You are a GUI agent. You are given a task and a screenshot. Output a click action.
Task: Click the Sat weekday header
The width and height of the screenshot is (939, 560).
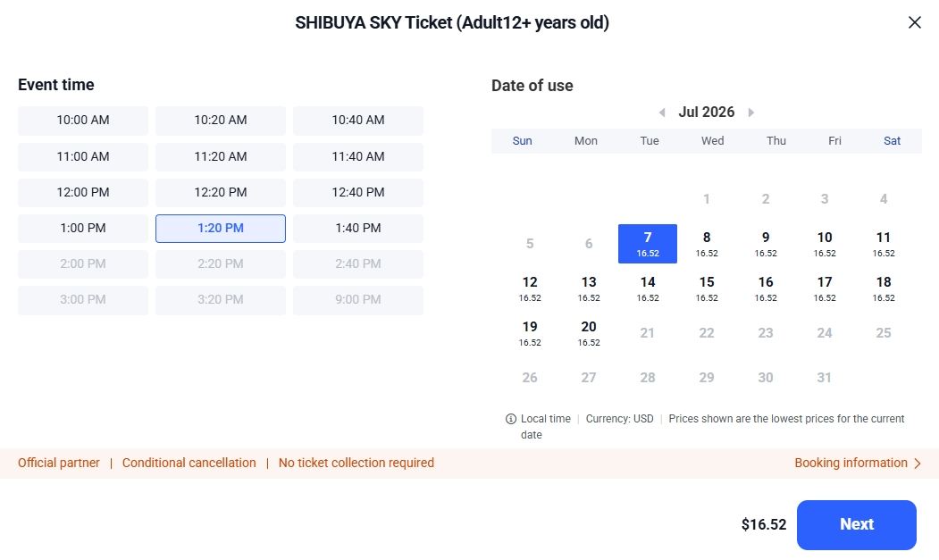click(892, 141)
